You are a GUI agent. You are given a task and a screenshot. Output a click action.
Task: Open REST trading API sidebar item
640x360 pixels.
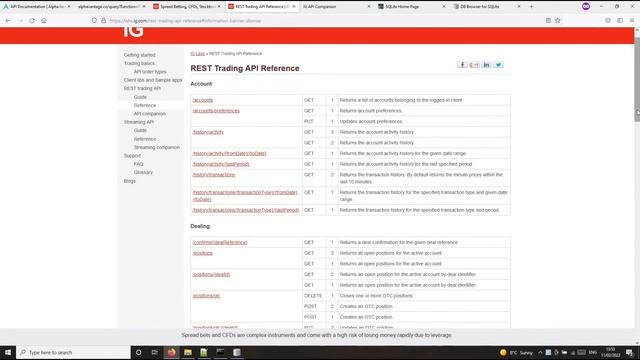point(142,88)
